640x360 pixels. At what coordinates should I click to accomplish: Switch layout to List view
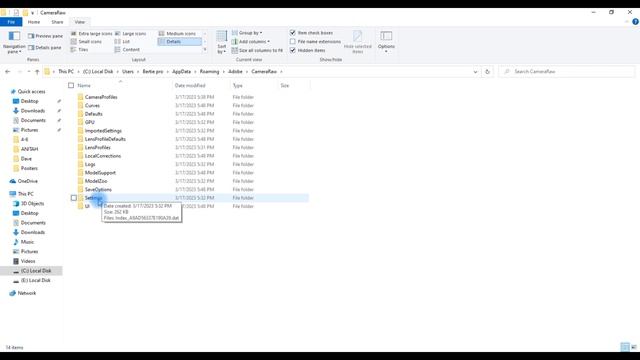pos(122,42)
